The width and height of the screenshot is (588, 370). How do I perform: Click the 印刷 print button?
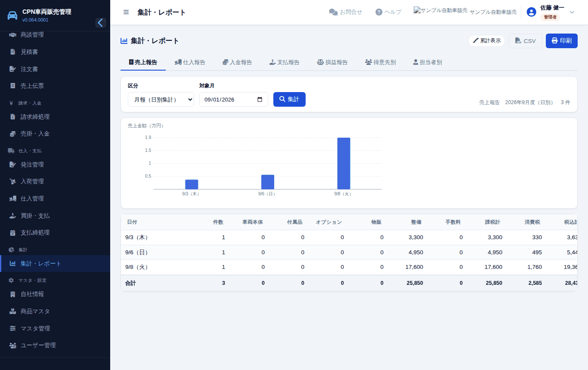click(562, 41)
